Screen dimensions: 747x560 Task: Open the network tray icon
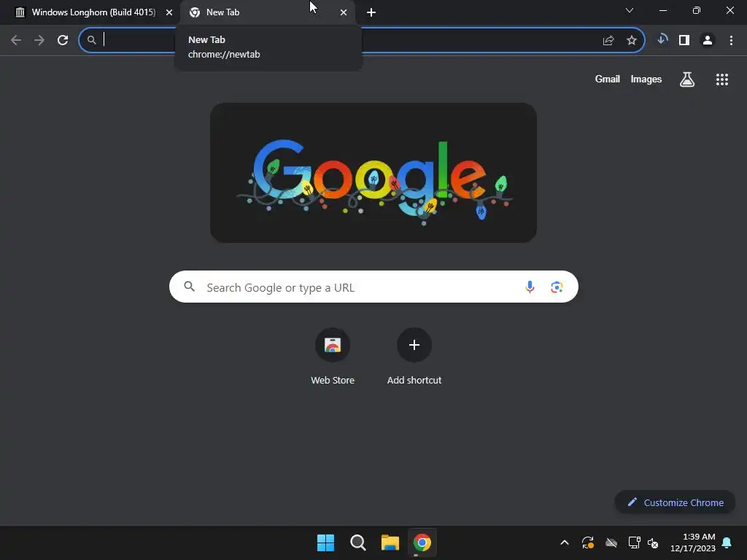[x=634, y=542]
